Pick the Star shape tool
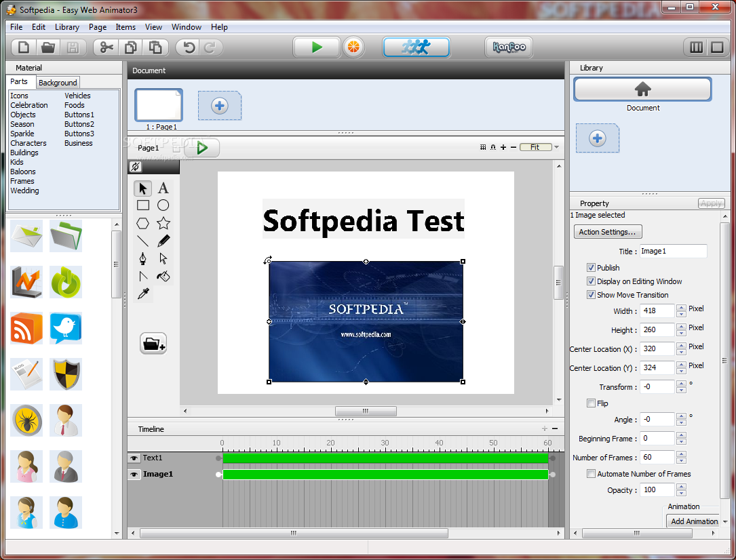This screenshot has width=736, height=560. click(163, 223)
